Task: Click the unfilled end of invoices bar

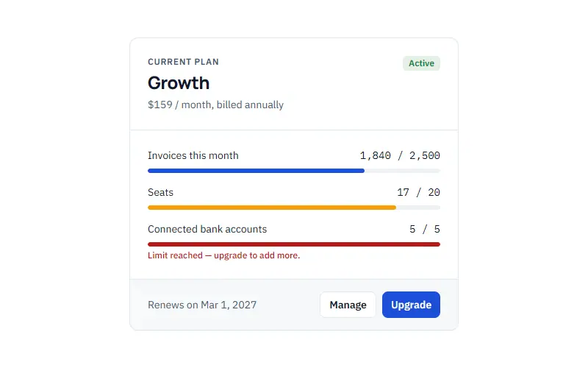Action: tap(402, 171)
